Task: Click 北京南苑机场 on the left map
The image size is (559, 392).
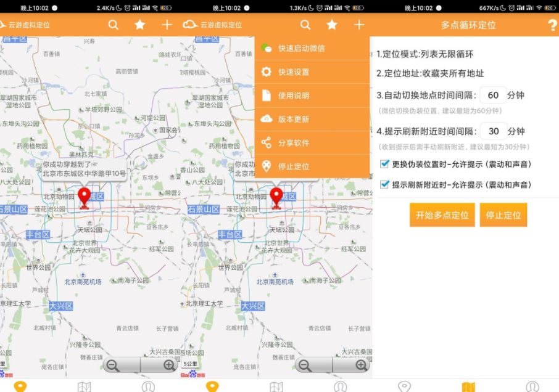Action: point(83,282)
